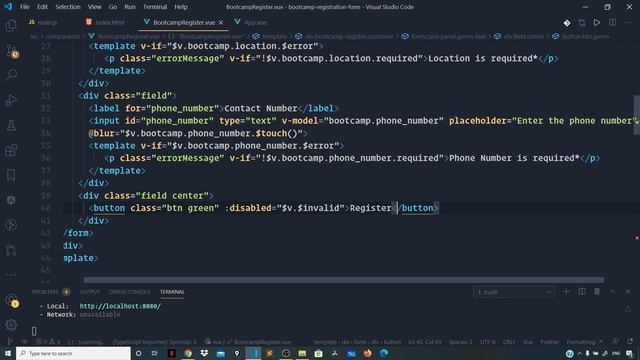
Task: Open the Edit menu
Action: [42, 7]
